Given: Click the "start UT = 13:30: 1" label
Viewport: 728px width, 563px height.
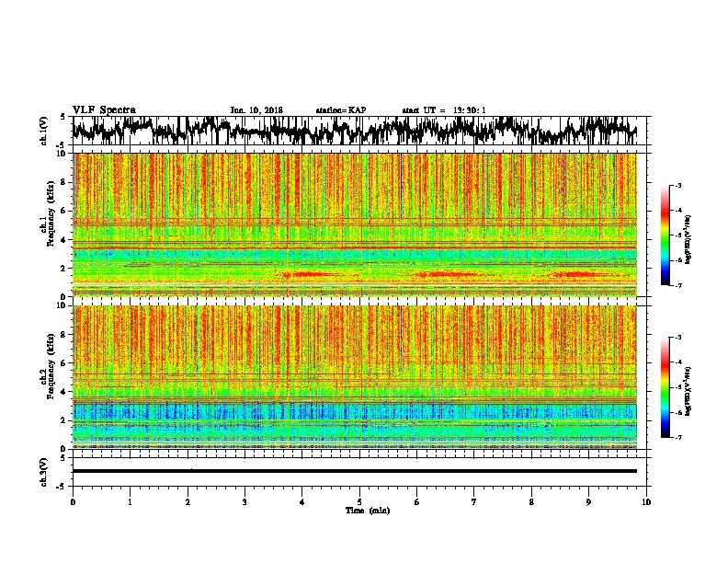Looking at the screenshot, I should [x=443, y=110].
